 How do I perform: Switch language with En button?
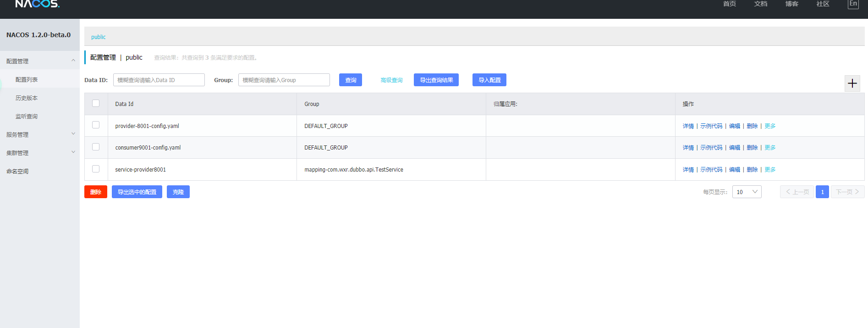(853, 4)
